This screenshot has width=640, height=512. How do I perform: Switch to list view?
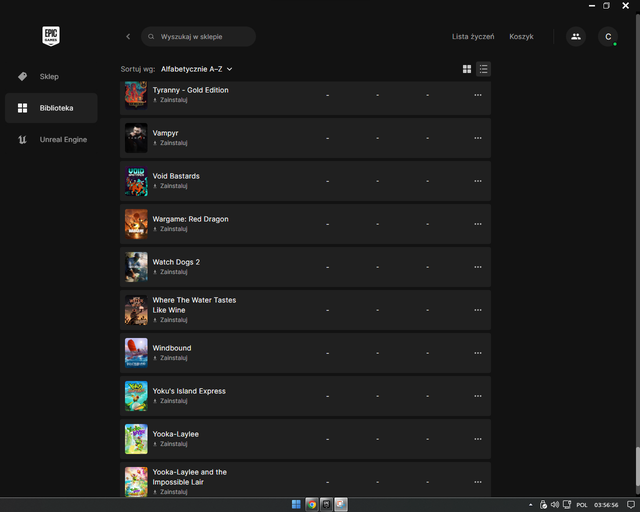(483, 69)
